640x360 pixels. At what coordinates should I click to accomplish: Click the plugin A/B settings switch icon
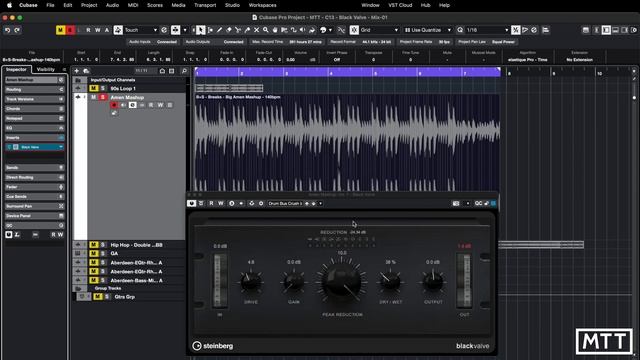(x=231, y=203)
